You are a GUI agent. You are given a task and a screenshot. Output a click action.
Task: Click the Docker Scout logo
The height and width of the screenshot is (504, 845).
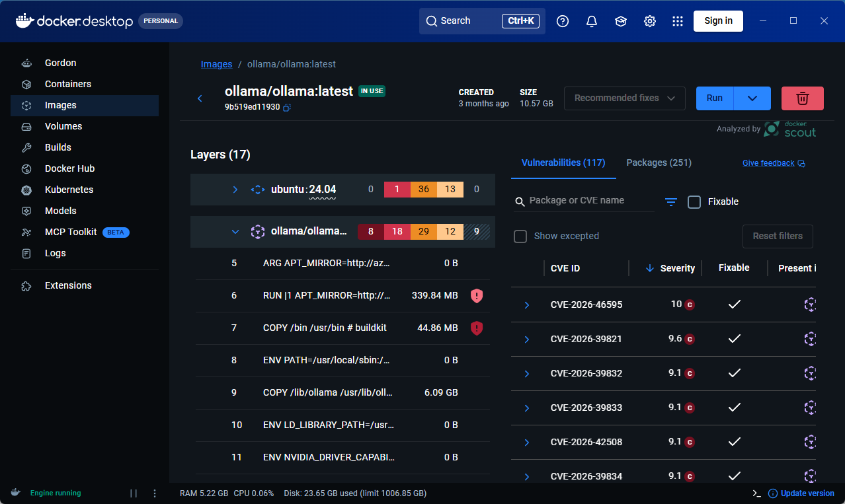click(x=790, y=129)
